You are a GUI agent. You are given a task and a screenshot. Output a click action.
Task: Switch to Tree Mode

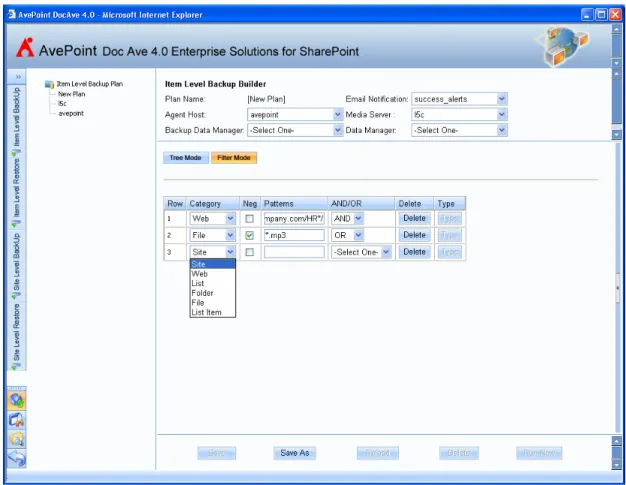tap(186, 158)
